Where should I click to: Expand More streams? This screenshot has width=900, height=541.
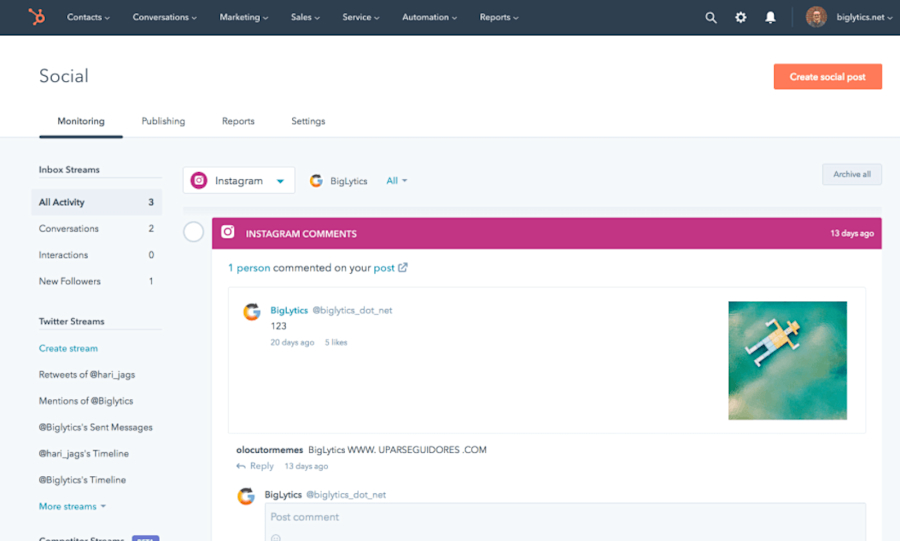tap(72, 507)
